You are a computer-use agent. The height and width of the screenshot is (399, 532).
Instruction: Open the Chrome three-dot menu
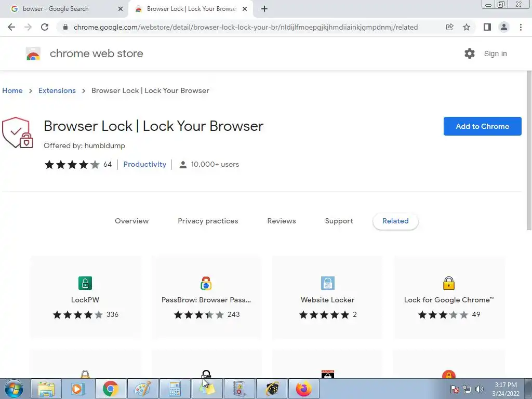pyautogui.click(x=521, y=27)
